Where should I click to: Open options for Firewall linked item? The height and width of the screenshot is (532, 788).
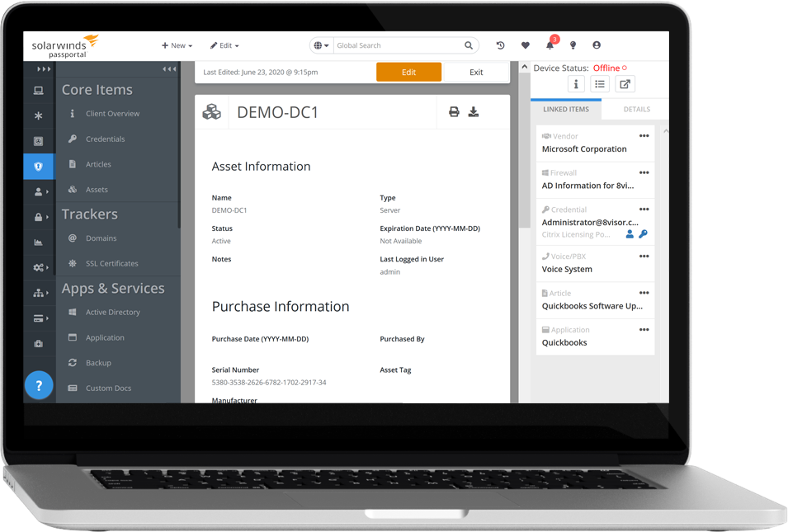pos(644,172)
